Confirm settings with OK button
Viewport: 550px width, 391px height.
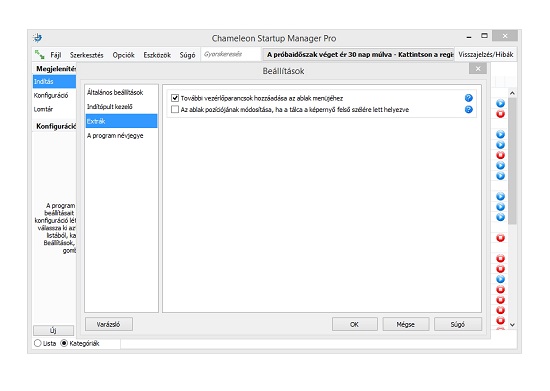[355, 324]
